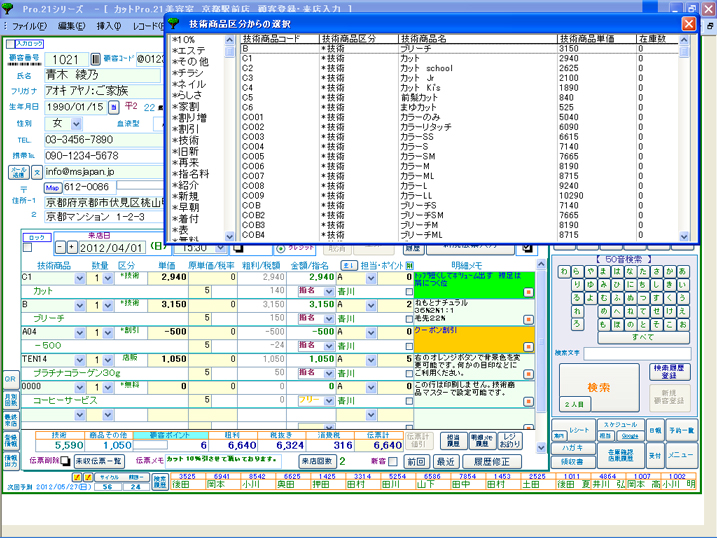Click the orange memo color button on the green note

529,291
